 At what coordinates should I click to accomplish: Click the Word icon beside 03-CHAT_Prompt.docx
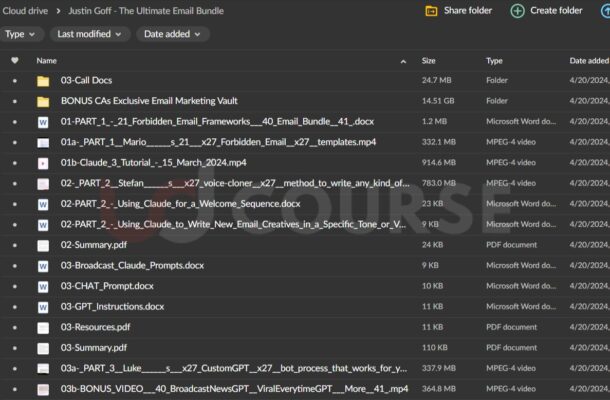[43, 286]
